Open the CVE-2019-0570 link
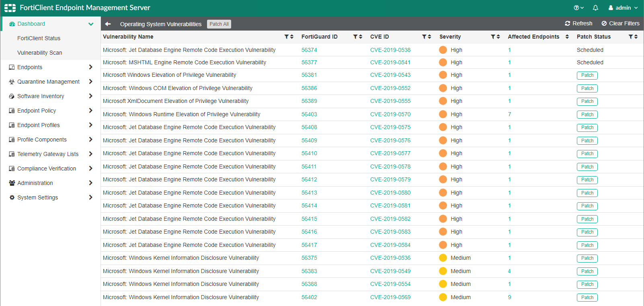 point(390,114)
